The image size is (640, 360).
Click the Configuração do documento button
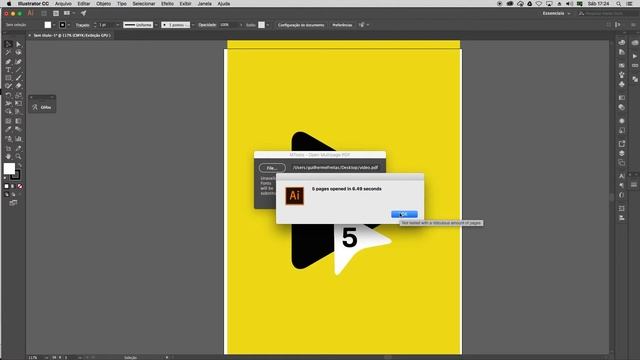[x=301, y=25]
